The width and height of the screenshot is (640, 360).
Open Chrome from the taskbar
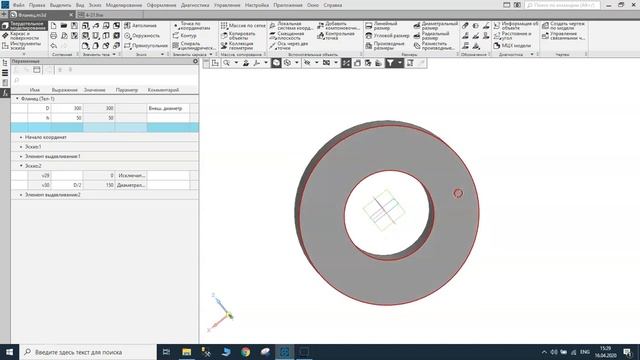(x=245, y=352)
